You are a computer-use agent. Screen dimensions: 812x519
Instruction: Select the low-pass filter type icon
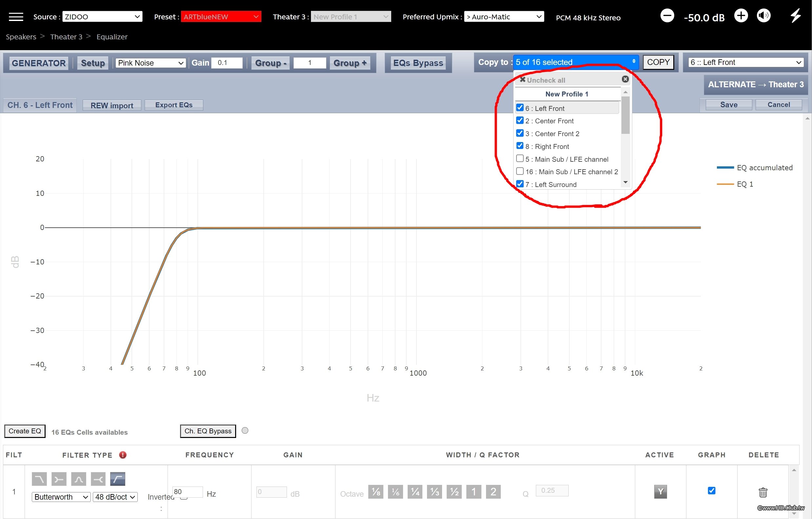(39, 479)
